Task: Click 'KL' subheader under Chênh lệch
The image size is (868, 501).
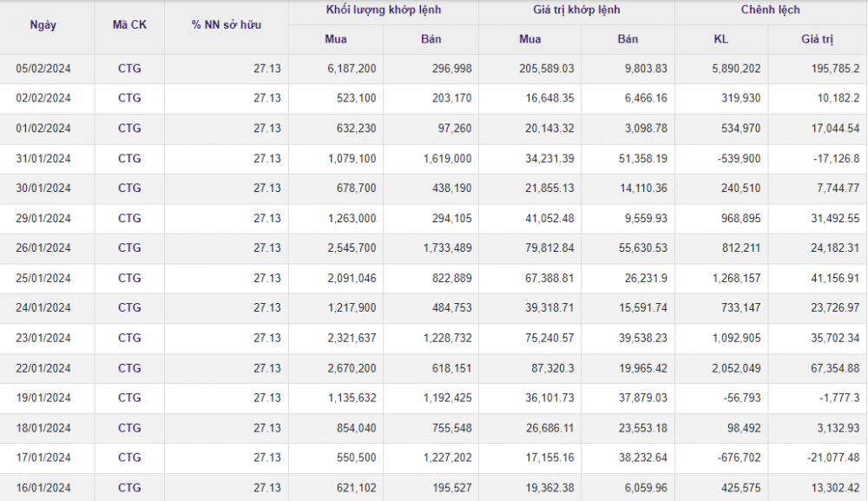Action: coord(720,39)
